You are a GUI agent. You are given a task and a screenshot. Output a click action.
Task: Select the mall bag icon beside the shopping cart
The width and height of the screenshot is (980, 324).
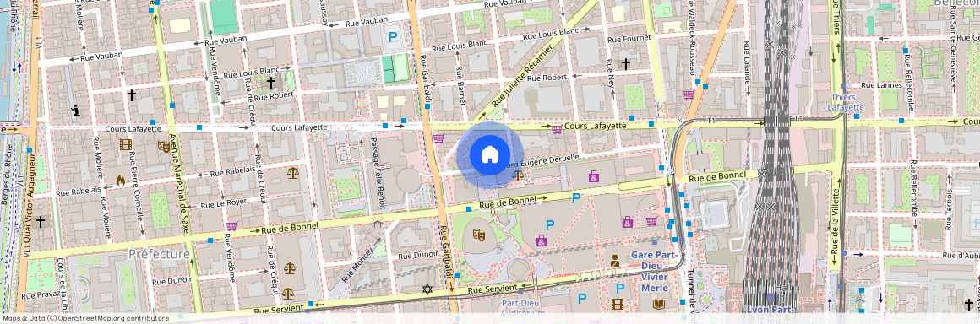pos(628,222)
